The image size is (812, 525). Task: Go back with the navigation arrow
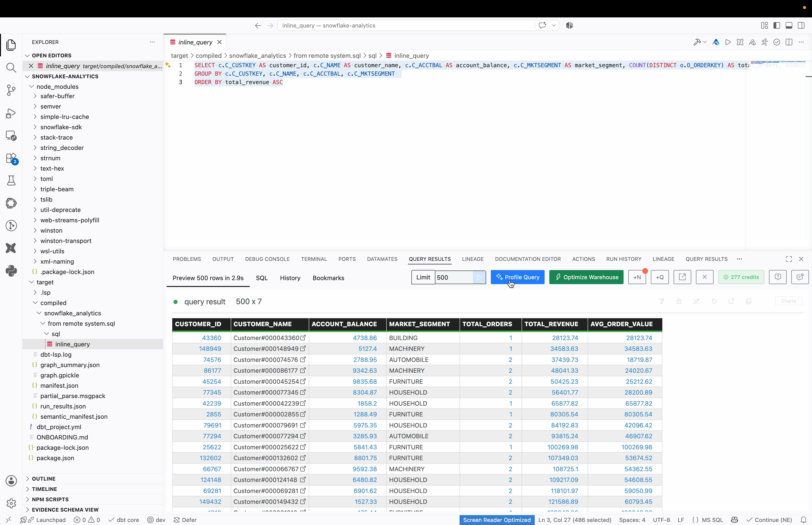[x=258, y=26]
